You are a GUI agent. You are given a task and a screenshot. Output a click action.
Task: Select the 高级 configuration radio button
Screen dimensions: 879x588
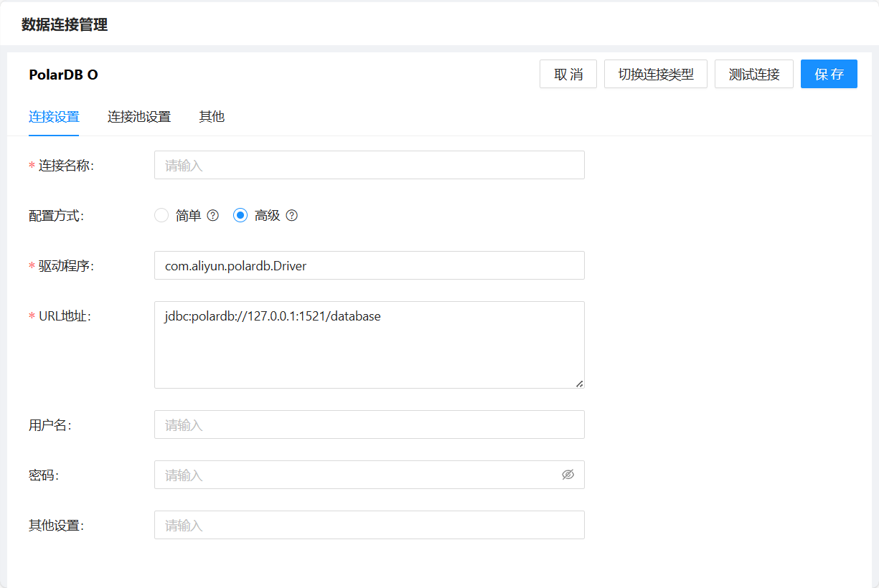[x=240, y=215]
